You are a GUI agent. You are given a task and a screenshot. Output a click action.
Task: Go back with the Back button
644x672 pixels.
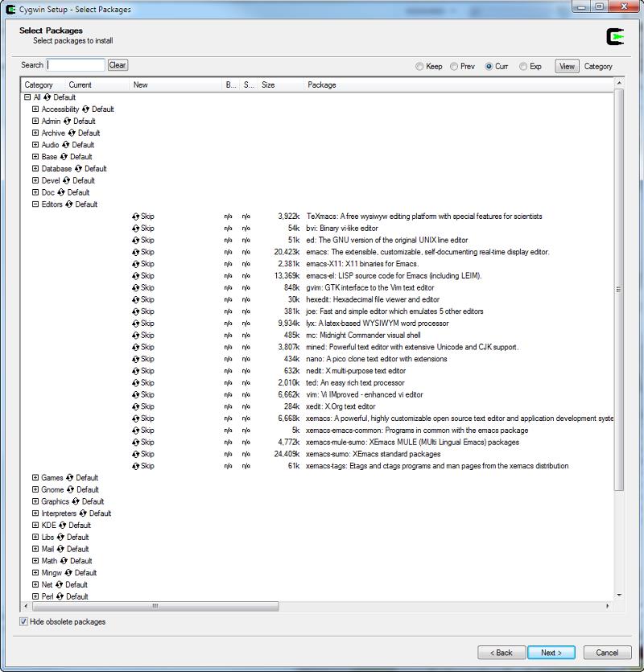click(502, 653)
